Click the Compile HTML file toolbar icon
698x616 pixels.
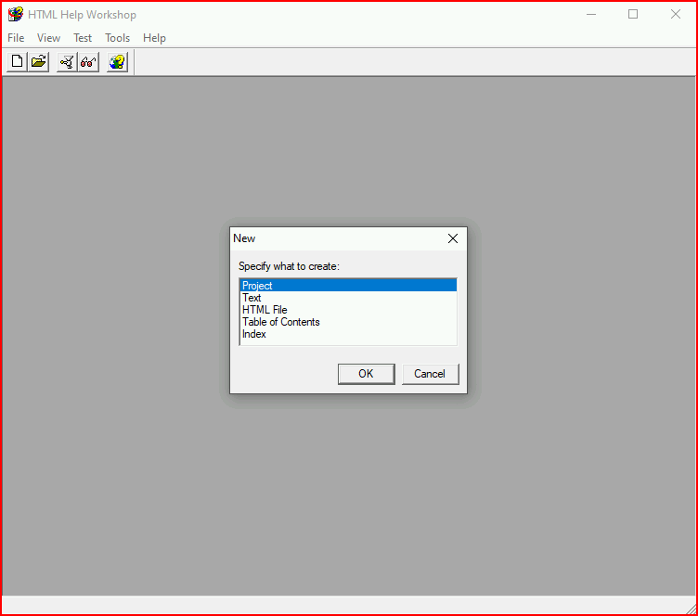[x=67, y=62]
